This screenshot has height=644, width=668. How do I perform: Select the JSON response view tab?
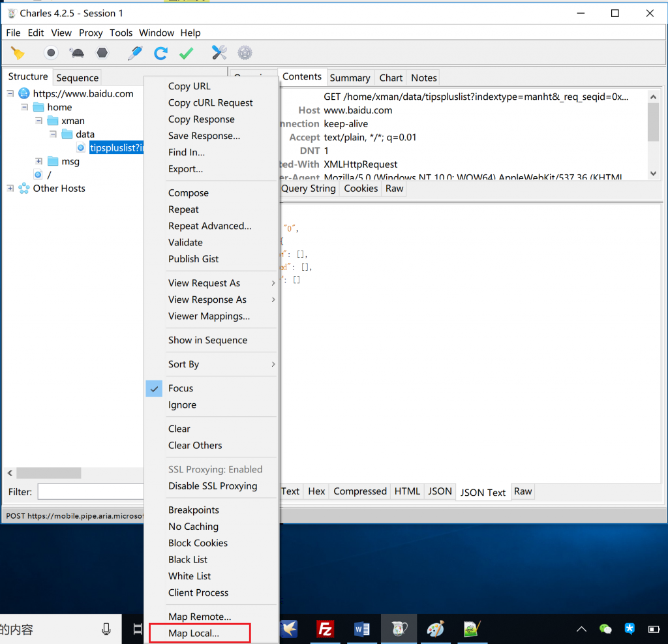tap(440, 491)
